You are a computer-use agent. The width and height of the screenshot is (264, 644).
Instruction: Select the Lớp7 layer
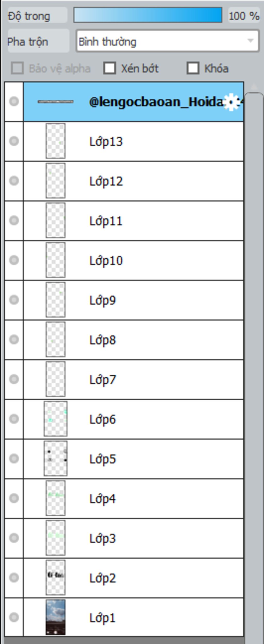pos(133,379)
